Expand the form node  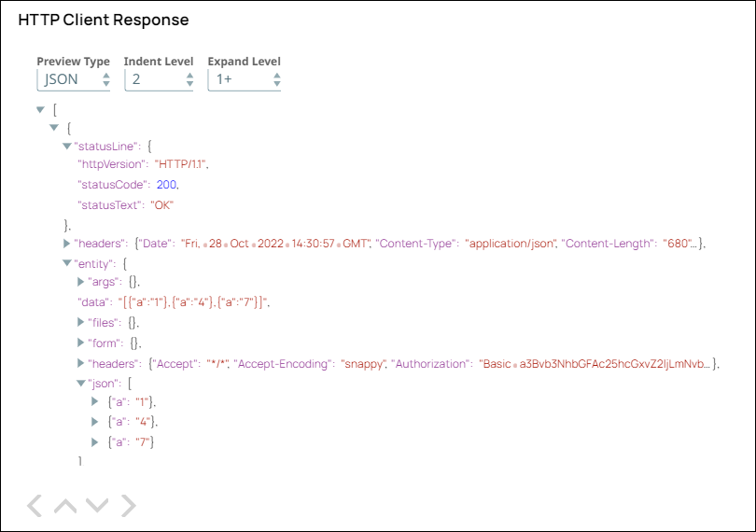[x=80, y=343]
